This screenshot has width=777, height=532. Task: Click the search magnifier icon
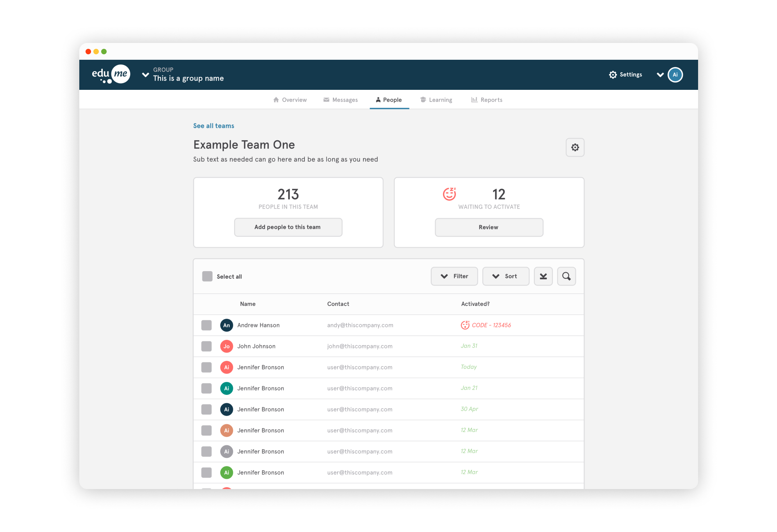point(566,276)
